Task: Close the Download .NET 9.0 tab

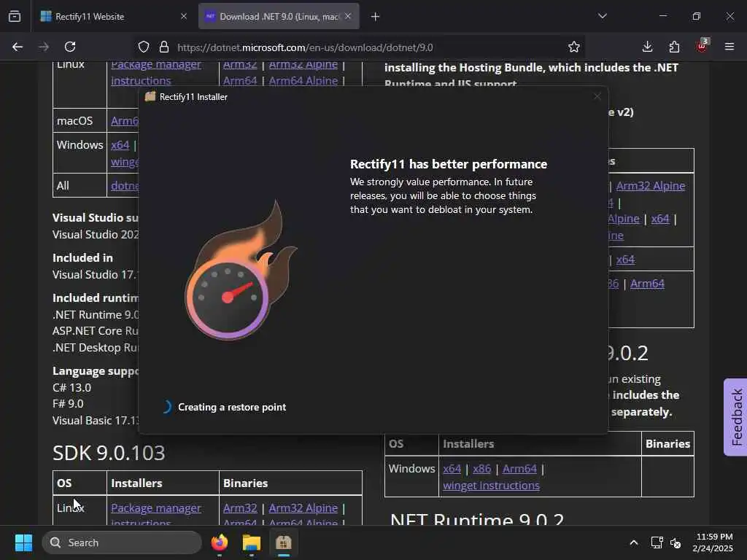Action: [348, 16]
